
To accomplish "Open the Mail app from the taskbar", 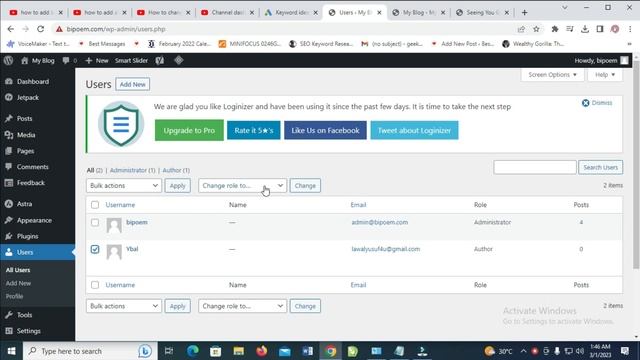I will (x=285, y=351).
